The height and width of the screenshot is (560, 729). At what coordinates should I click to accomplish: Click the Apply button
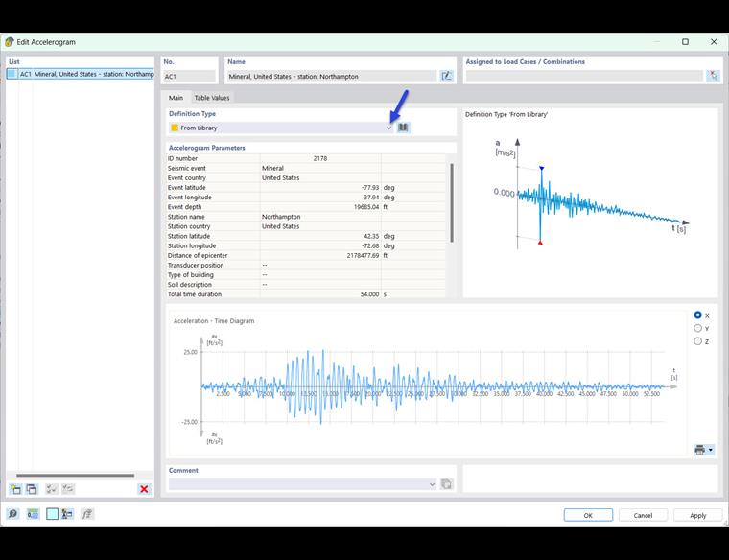pos(697,515)
